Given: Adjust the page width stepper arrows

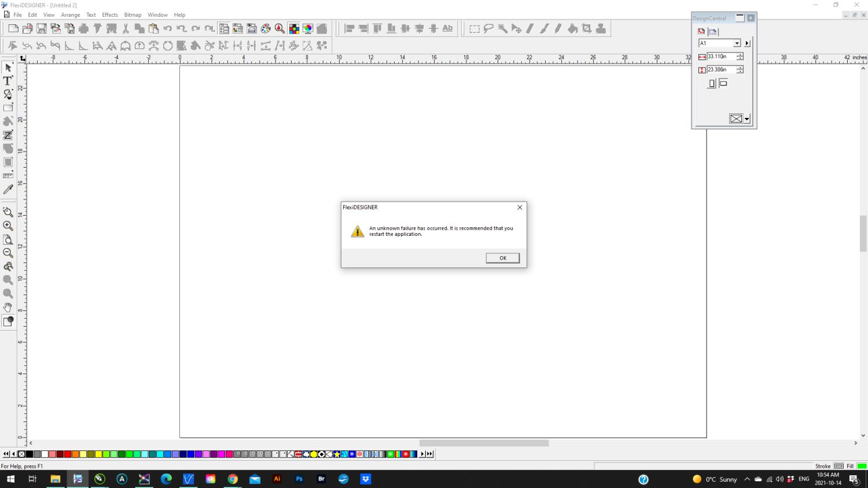Looking at the screenshot, I should 740,57.
